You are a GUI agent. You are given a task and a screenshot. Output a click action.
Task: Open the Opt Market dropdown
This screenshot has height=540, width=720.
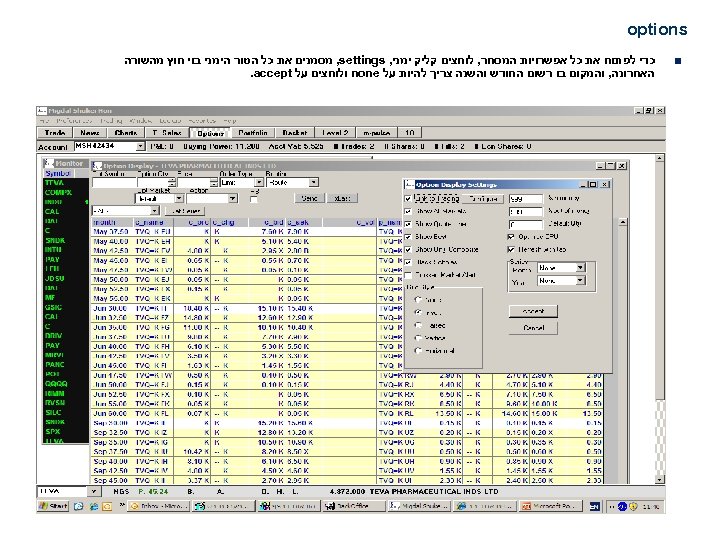(179, 198)
